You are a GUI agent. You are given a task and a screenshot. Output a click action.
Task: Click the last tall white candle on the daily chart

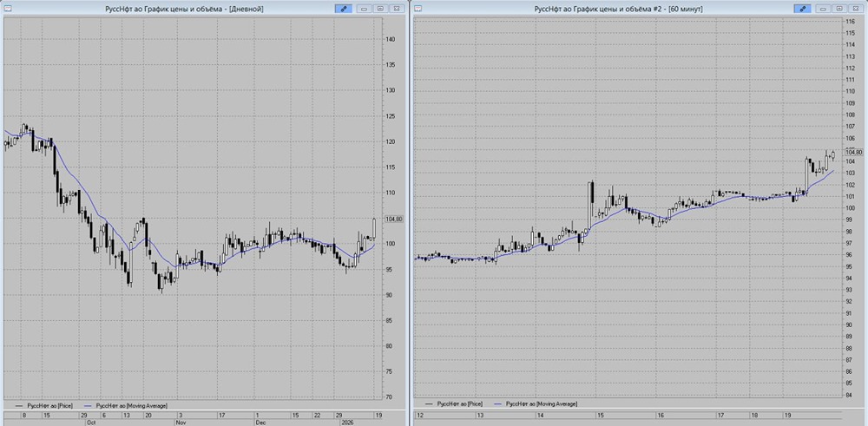click(374, 229)
